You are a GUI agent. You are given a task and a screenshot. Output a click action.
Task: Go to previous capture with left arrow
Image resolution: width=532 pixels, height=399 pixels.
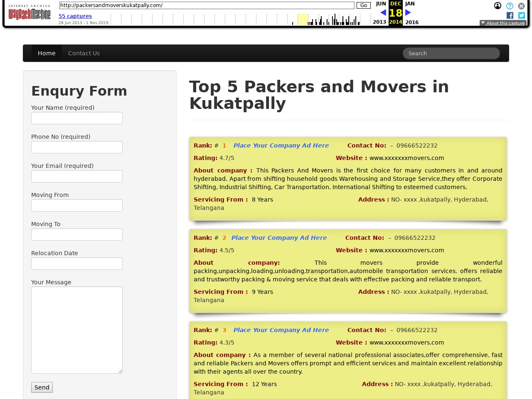383,12
